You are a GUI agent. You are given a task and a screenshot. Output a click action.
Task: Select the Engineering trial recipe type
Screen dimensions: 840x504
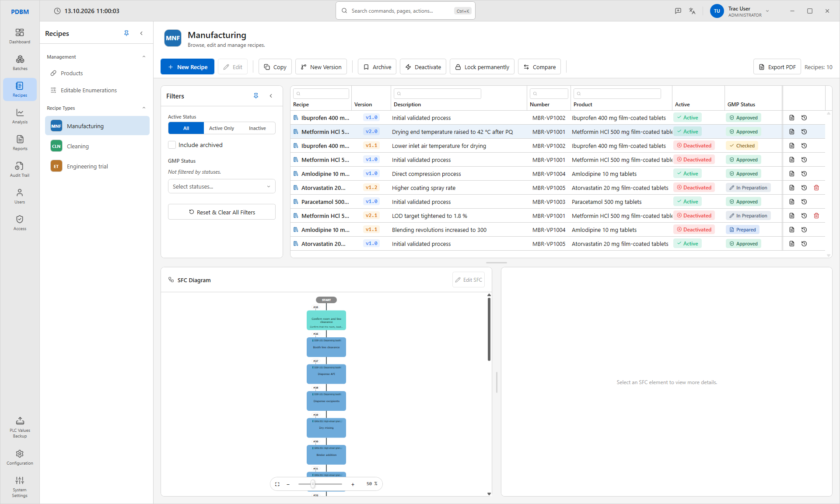(x=97, y=166)
